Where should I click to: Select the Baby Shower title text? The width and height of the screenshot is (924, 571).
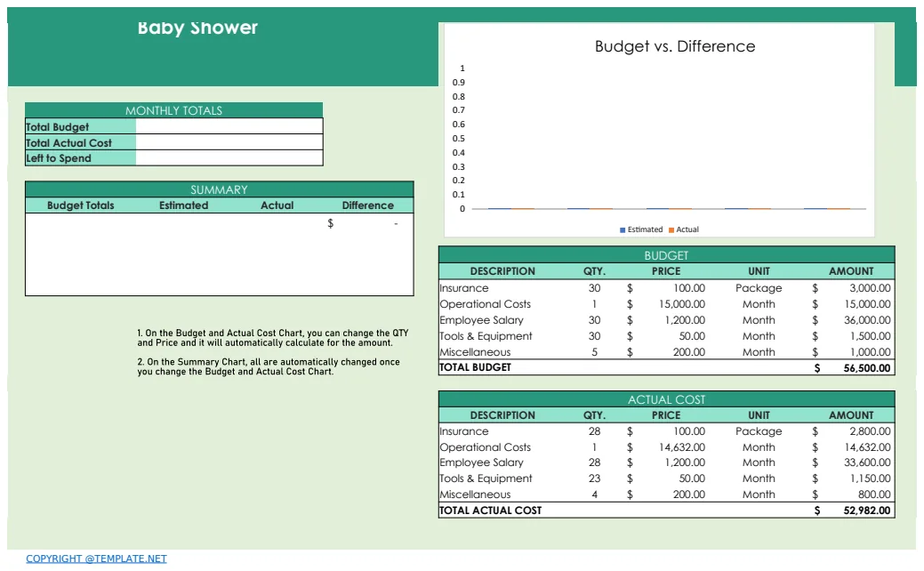coord(197,27)
